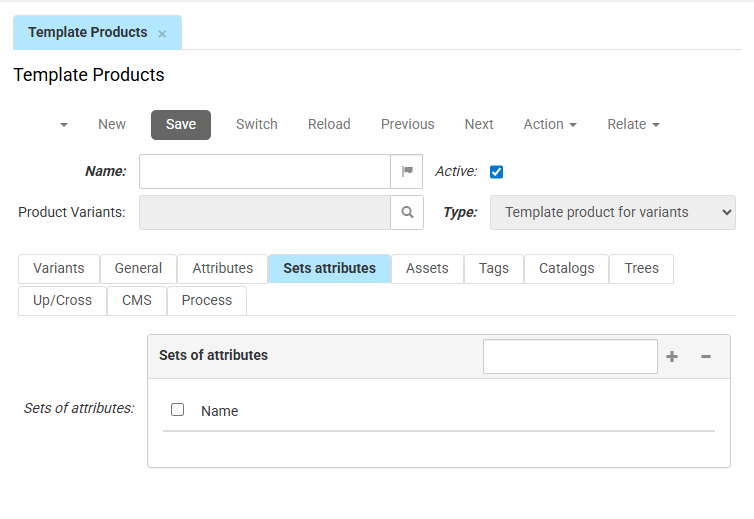Switch to the Assets tab
The height and width of the screenshot is (519, 754).
click(x=427, y=268)
